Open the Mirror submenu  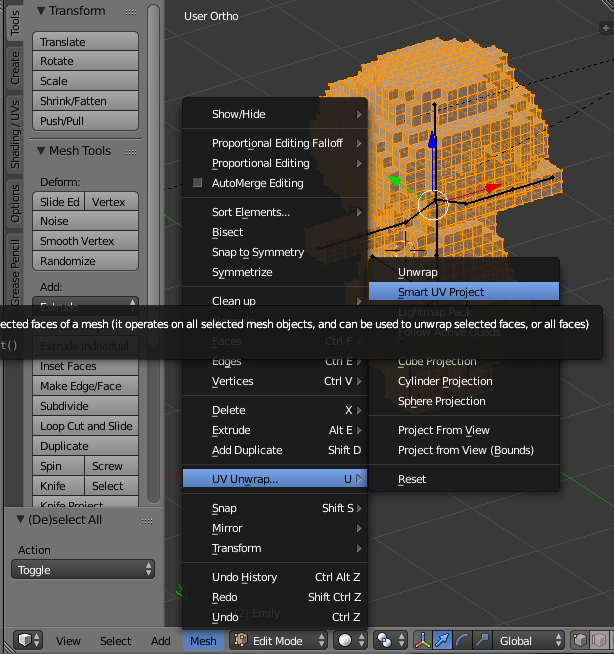tap(275, 528)
